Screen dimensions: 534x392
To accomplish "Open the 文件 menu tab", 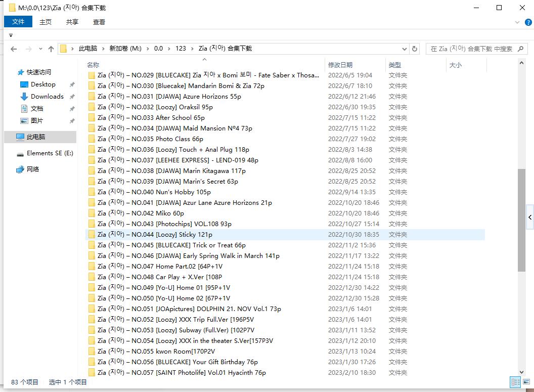I will tap(18, 22).
